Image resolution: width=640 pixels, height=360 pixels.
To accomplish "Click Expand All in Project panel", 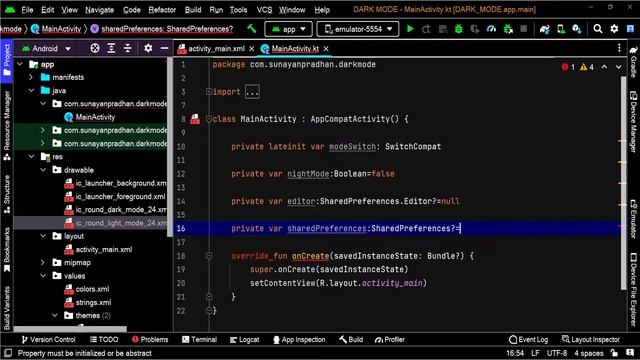I will click(x=111, y=49).
